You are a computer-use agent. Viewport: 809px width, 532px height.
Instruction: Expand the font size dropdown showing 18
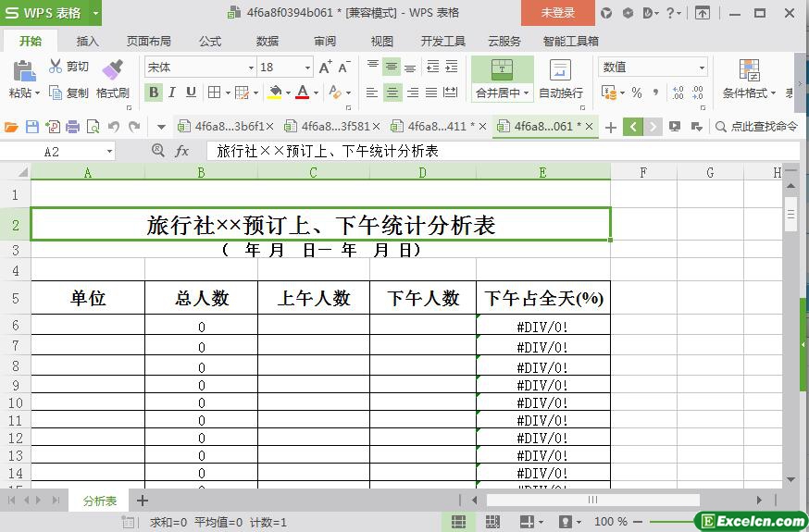307,68
